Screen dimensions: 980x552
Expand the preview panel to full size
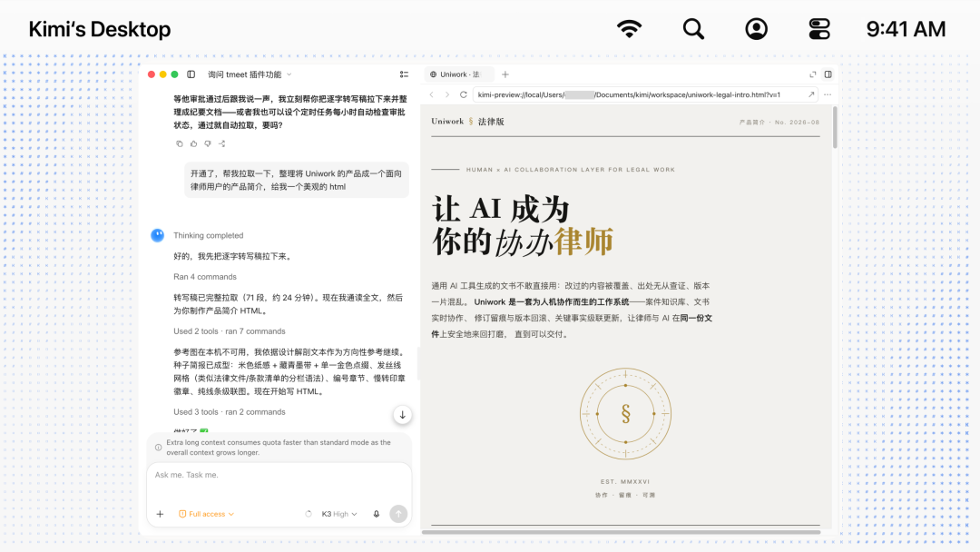812,74
